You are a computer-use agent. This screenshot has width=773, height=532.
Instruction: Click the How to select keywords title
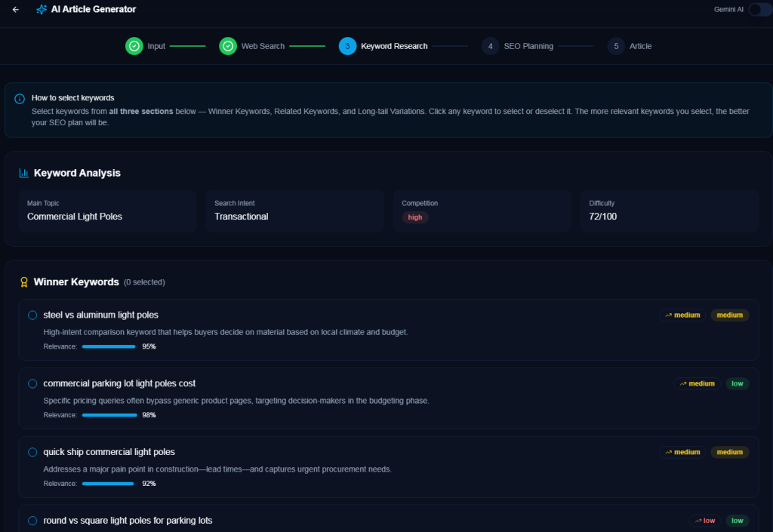point(73,98)
